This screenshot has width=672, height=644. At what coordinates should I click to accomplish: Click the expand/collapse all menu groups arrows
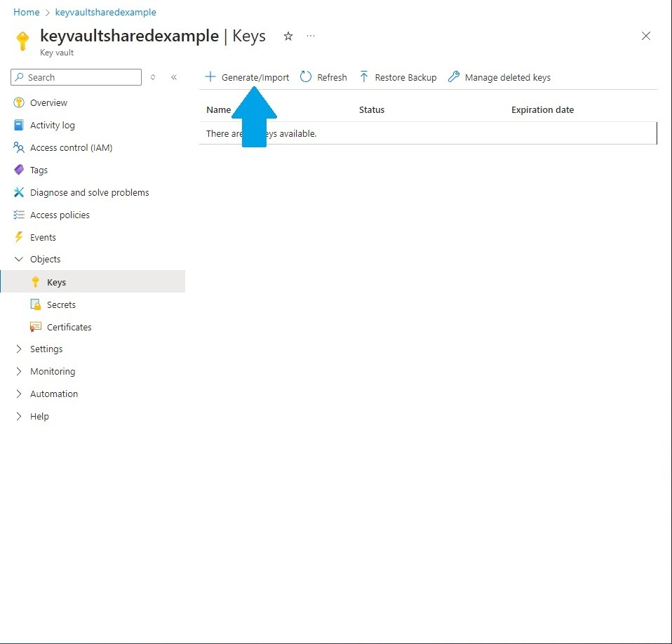tap(153, 77)
